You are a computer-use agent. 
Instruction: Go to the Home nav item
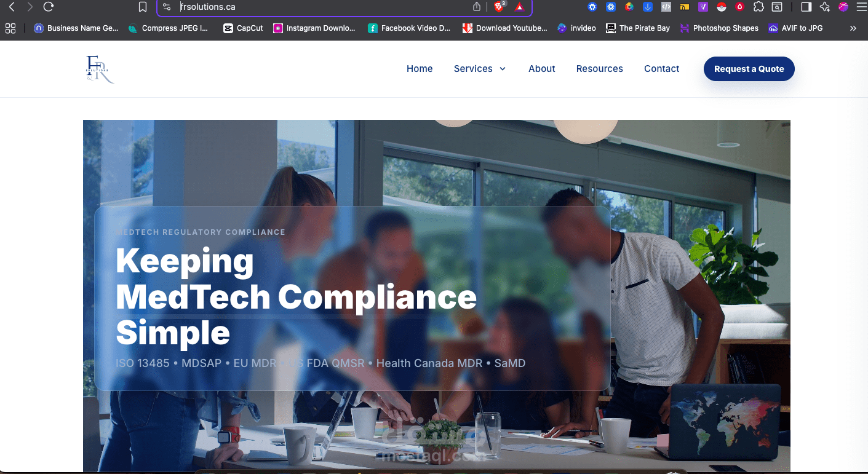click(x=420, y=69)
